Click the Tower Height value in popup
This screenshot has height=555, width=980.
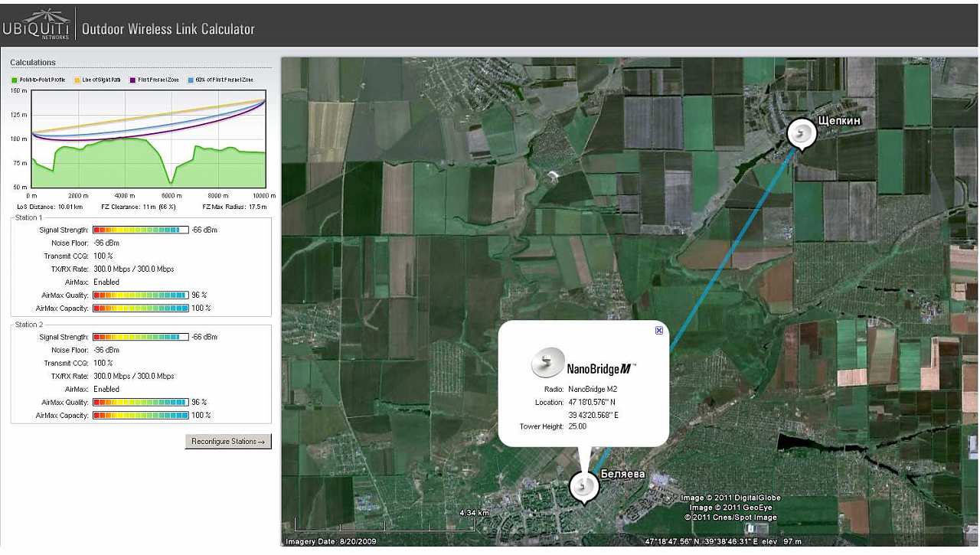[577, 426]
